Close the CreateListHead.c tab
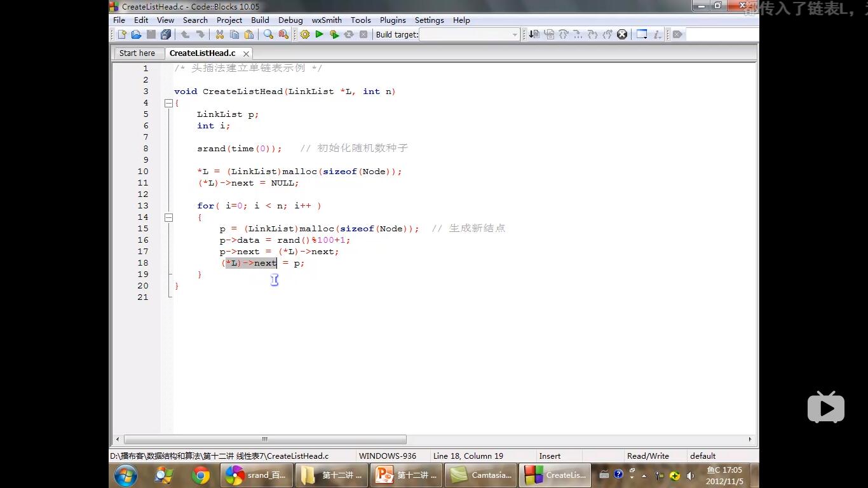868x488 pixels. (x=246, y=54)
